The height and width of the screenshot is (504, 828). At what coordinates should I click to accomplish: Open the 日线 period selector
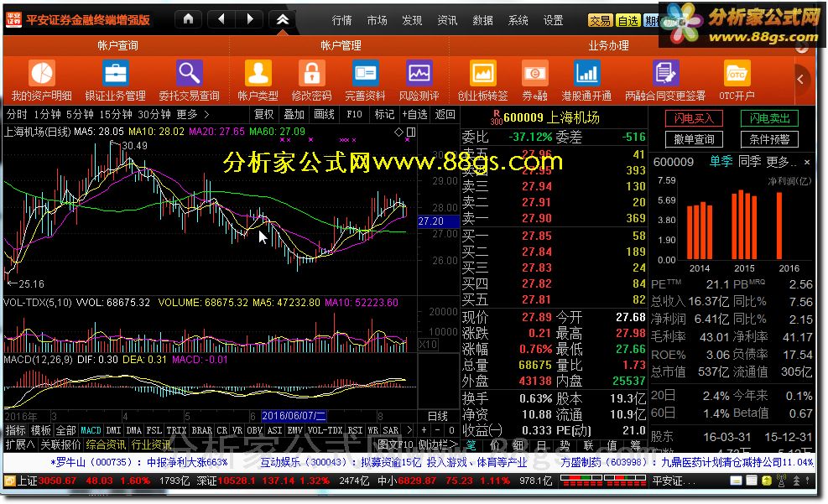[x=438, y=416]
